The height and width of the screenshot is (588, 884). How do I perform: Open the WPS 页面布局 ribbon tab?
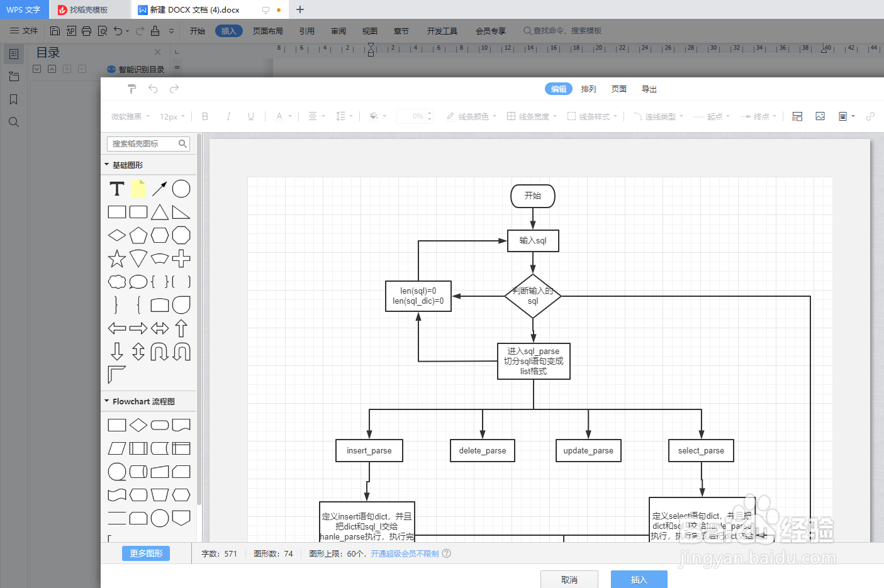click(x=268, y=31)
